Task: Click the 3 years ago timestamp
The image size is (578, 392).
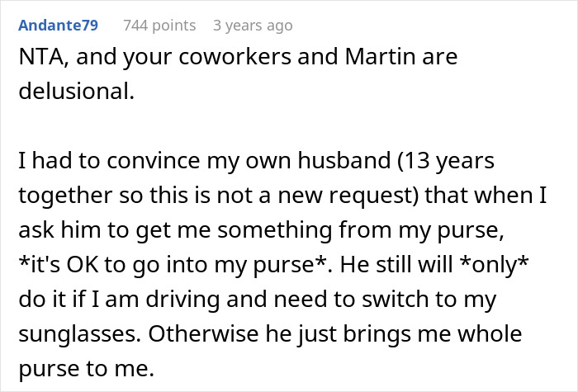Action: tap(253, 26)
